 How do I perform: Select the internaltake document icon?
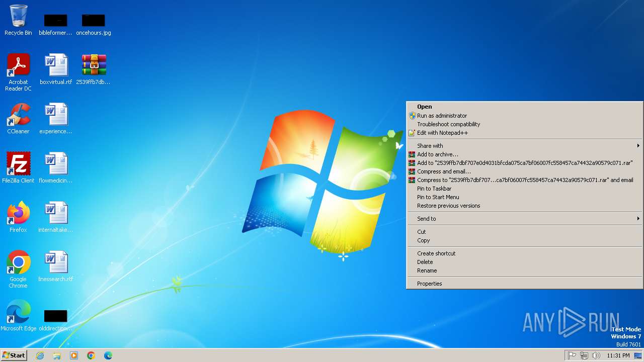point(55,217)
